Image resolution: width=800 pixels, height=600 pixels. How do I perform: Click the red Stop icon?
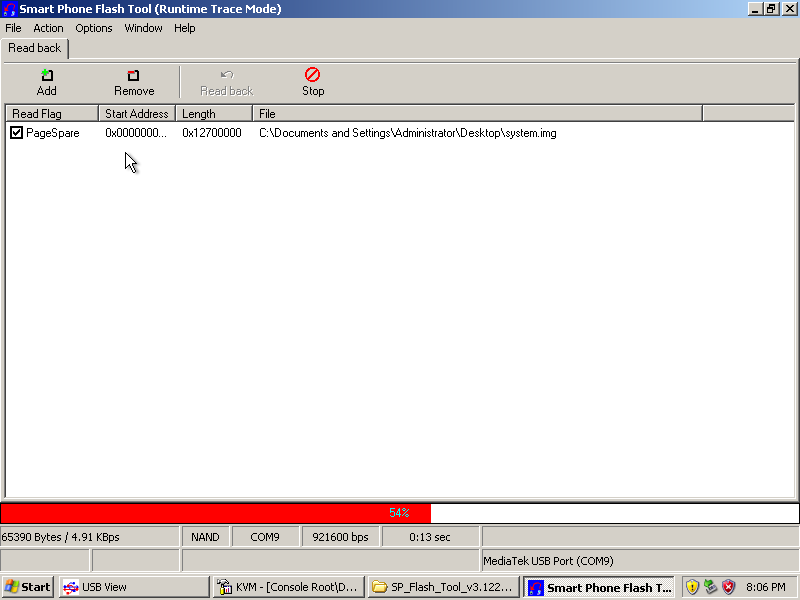coord(312,74)
